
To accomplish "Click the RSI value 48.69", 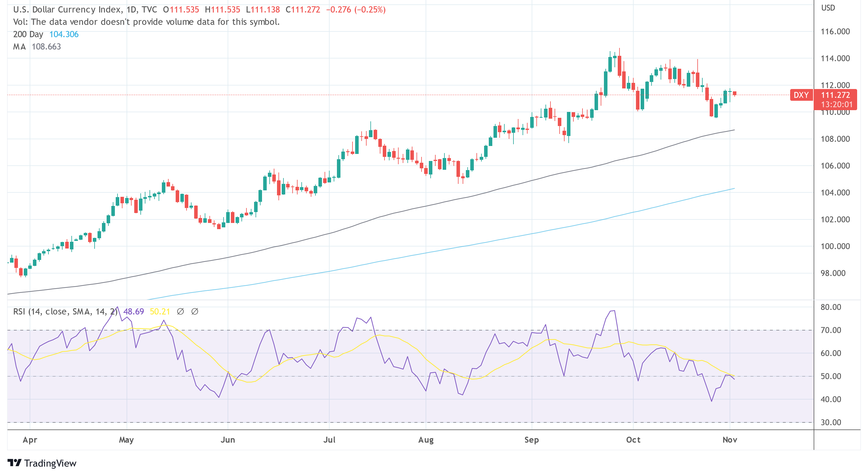I will coord(133,312).
